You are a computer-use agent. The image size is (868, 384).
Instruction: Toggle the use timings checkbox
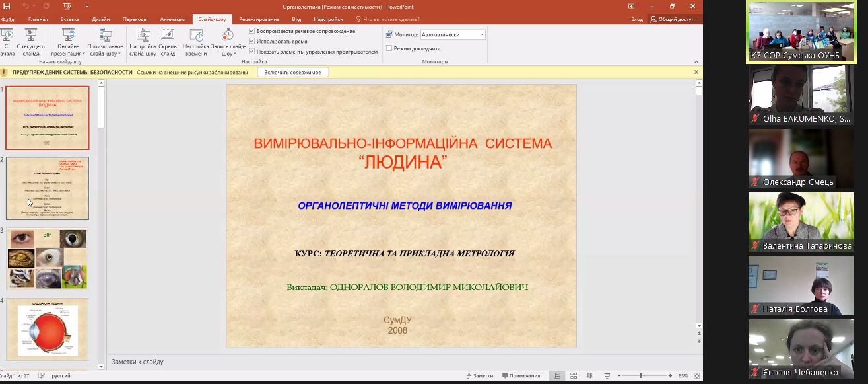point(252,41)
